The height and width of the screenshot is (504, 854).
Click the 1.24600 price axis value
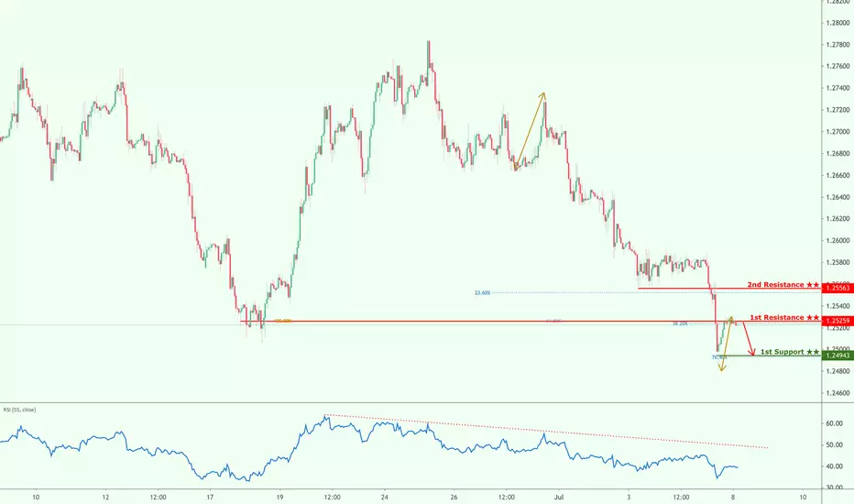tap(838, 393)
